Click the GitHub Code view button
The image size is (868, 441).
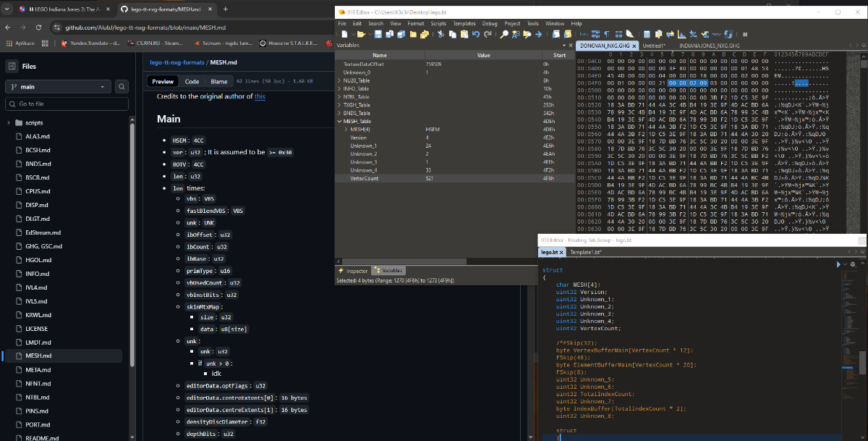192,82
